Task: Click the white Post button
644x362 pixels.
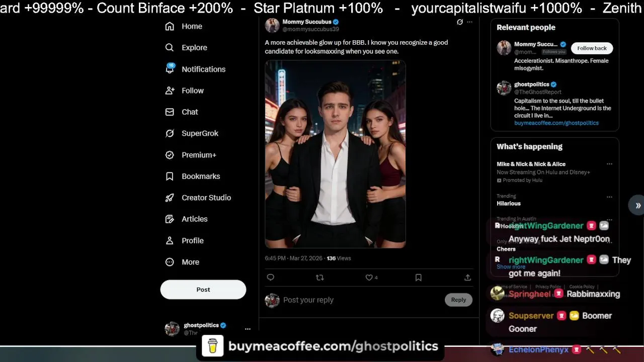Action: [203, 290]
